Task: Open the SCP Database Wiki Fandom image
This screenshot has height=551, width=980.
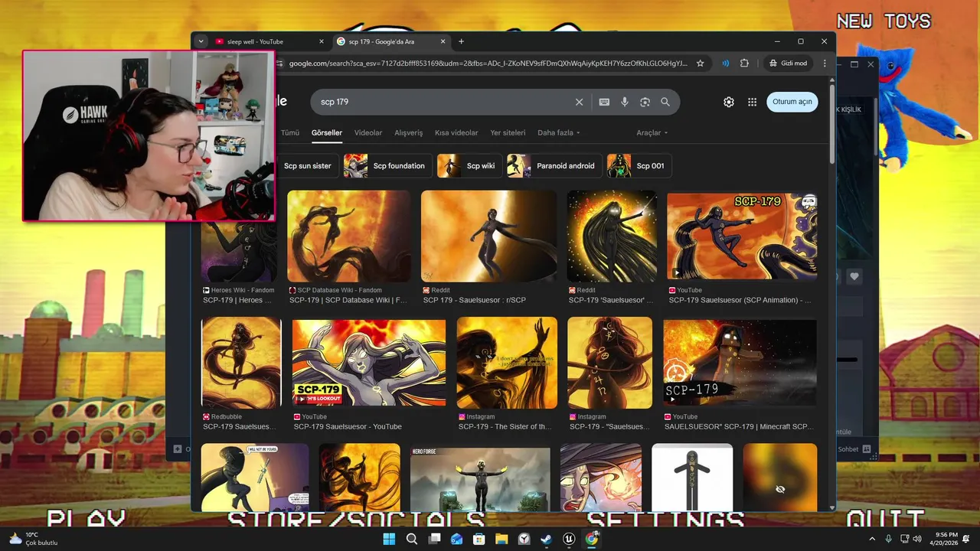Action: pyautogui.click(x=348, y=236)
